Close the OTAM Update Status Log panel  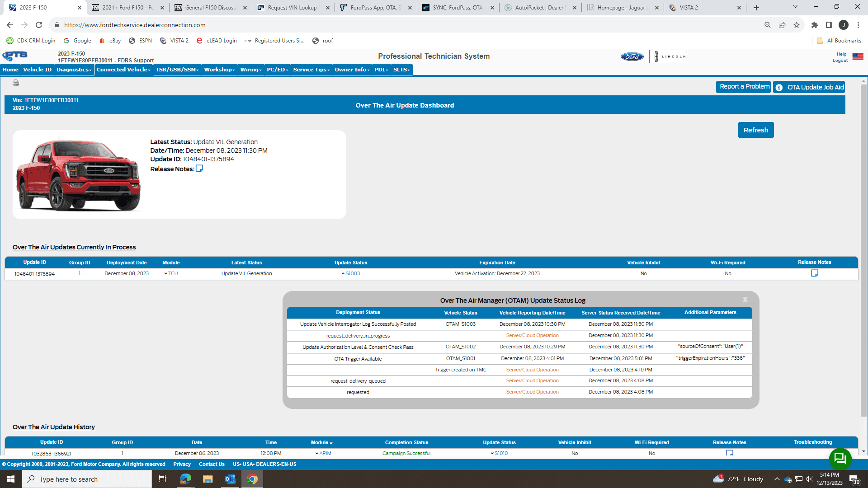pos(745,300)
